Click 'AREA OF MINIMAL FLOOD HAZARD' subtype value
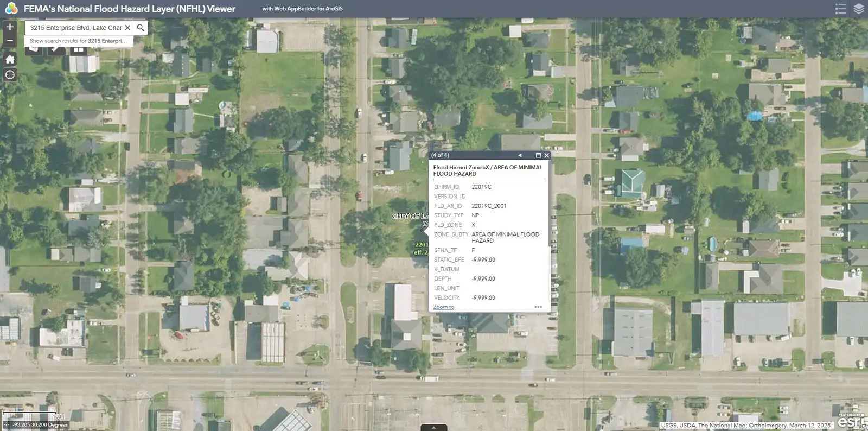This screenshot has height=431, width=868. tap(505, 237)
